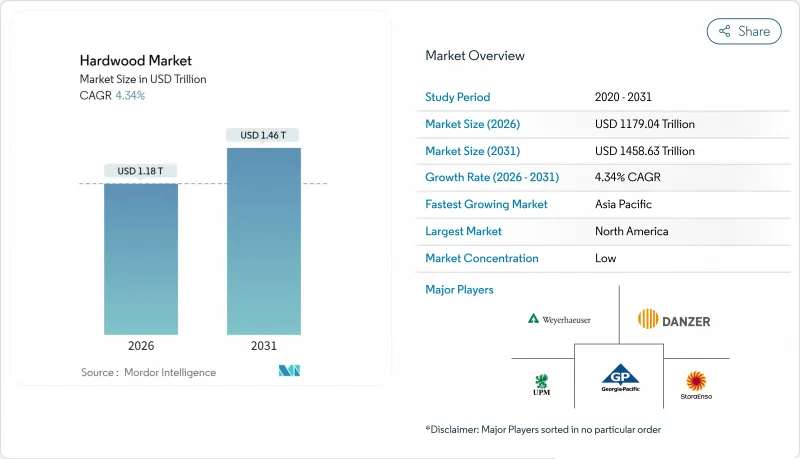Click the Fastest Growing Market row label
Image resolution: width=800 pixels, height=459 pixels.
coord(486,204)
